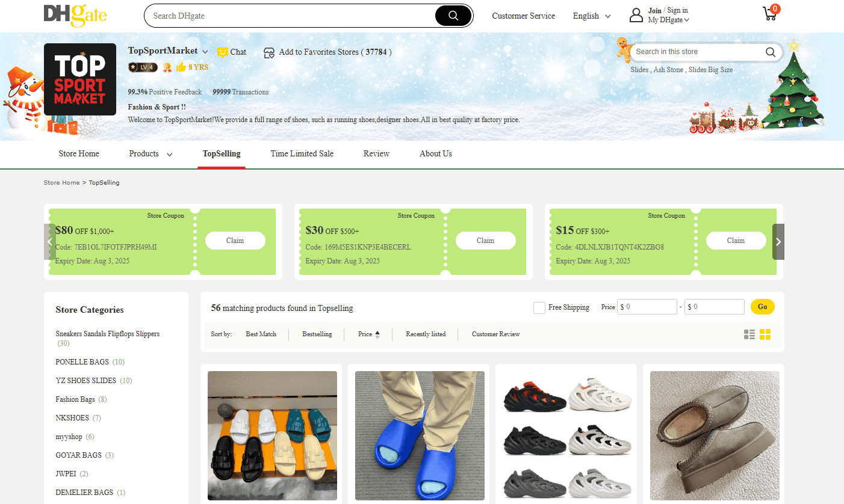Open the Time Limited Sale tab
The width and height of the screenshot is (844, 504).
pos(302,154)
